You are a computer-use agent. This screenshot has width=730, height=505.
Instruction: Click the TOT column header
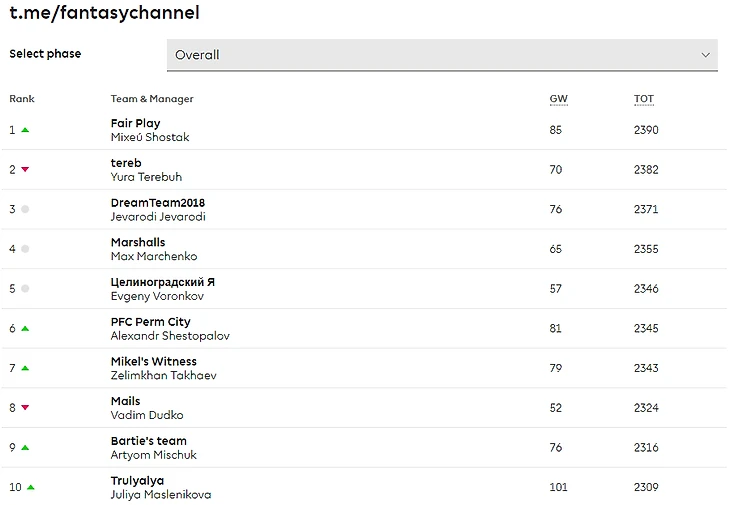pyautogui.click(x=644, y=99)
